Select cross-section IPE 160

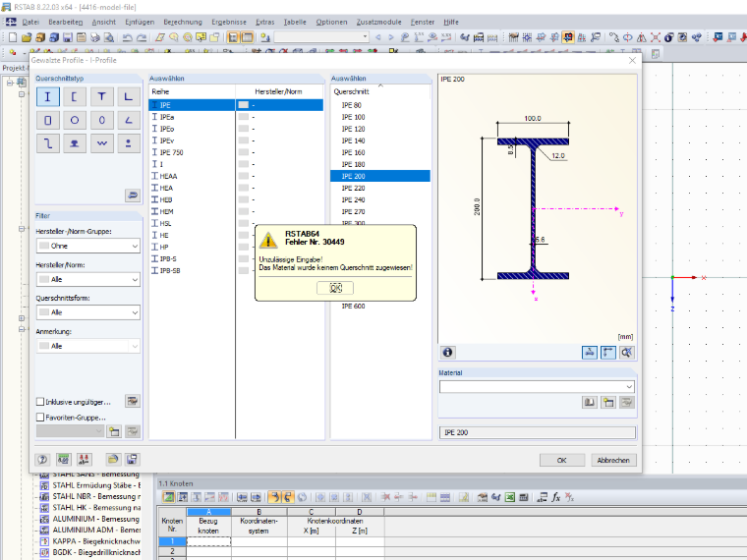click(380, 152)
